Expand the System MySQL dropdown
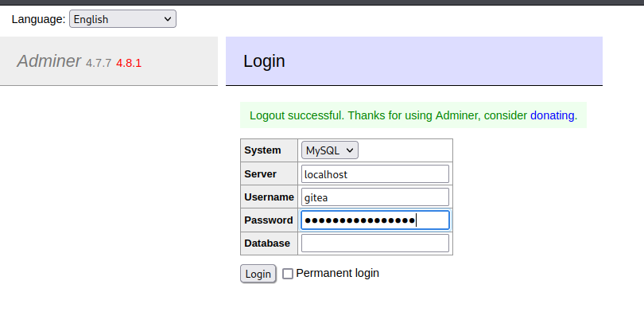This screenshot has width=644, height=335. click(x=329, y=150)
